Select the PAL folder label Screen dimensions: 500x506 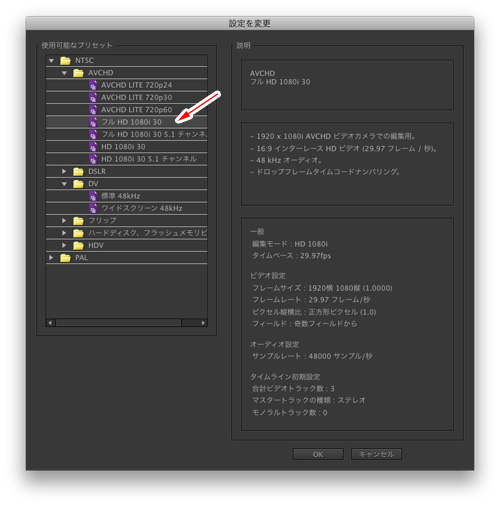coord(81,258)
